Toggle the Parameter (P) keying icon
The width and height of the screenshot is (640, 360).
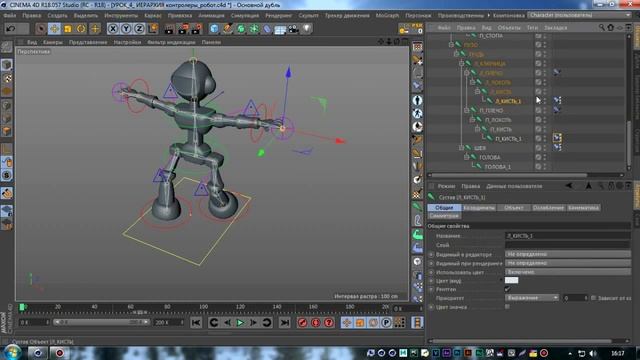386,323
